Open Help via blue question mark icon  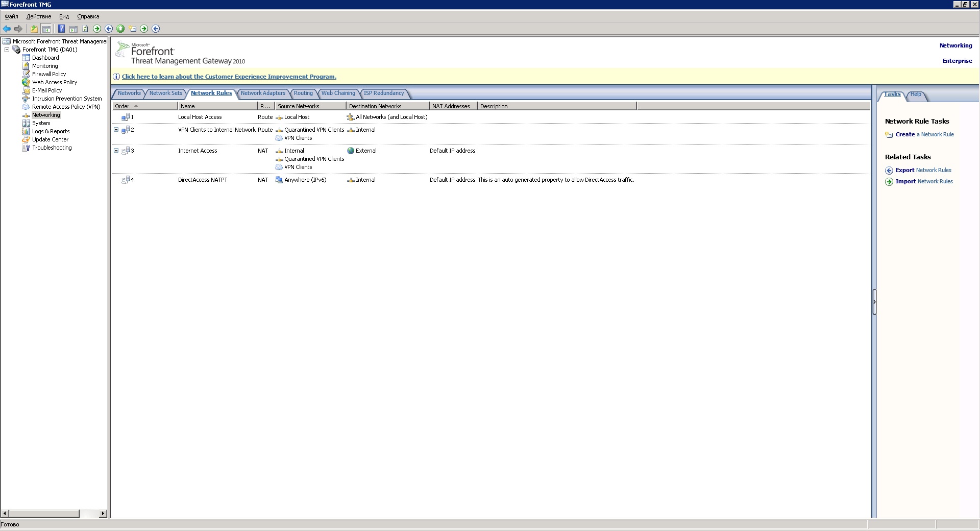click(x=61, y=29)
